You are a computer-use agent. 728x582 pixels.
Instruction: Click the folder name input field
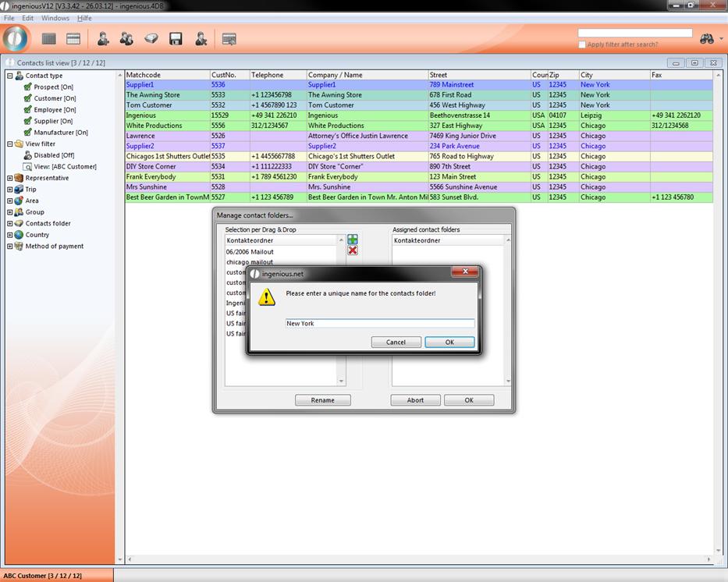coord(379,323)
